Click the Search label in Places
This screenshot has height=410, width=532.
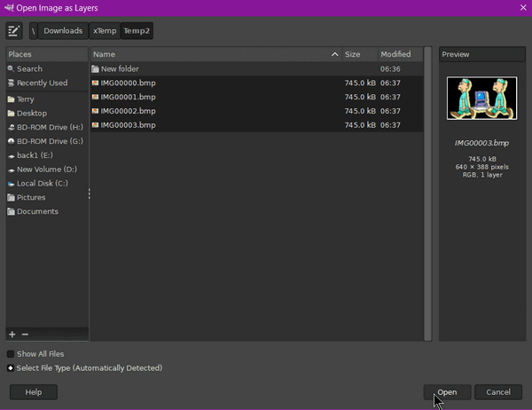click(29, 69)
